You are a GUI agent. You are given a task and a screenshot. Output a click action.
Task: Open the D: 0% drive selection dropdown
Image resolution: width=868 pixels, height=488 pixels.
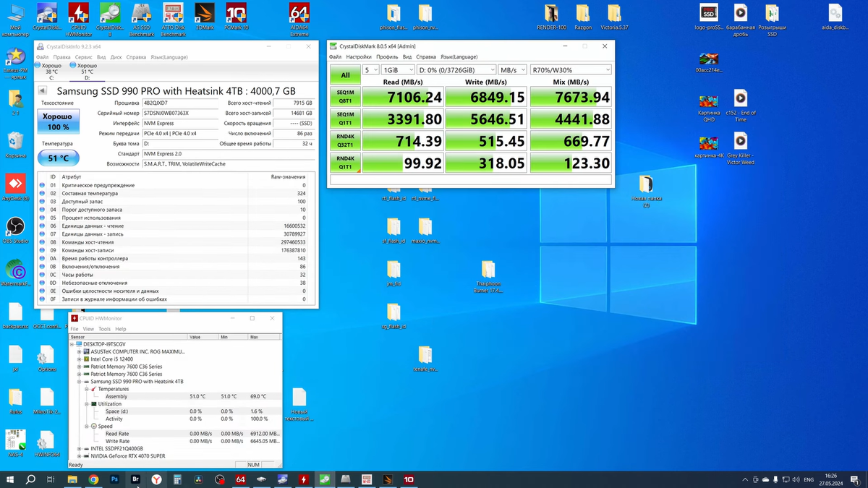click(456, 70)
